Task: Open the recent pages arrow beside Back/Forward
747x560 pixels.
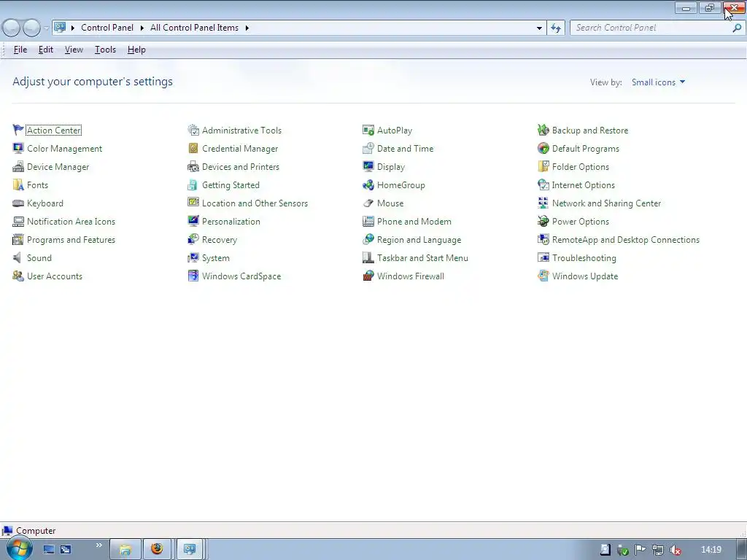Action: coord(46,28)
